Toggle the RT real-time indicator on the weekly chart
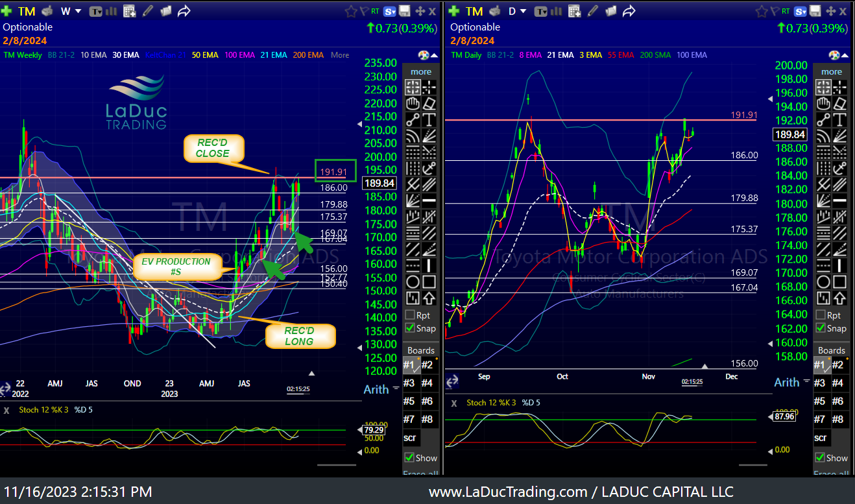 375,11
